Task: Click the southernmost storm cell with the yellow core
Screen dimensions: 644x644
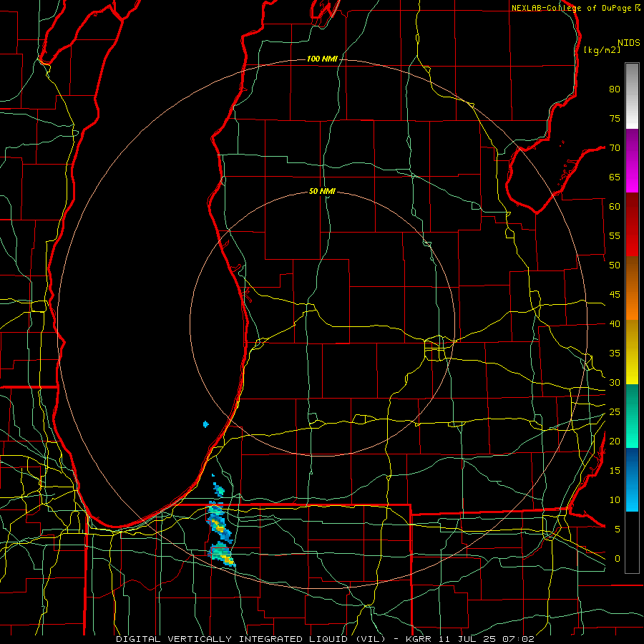Action: pos(222,555)
